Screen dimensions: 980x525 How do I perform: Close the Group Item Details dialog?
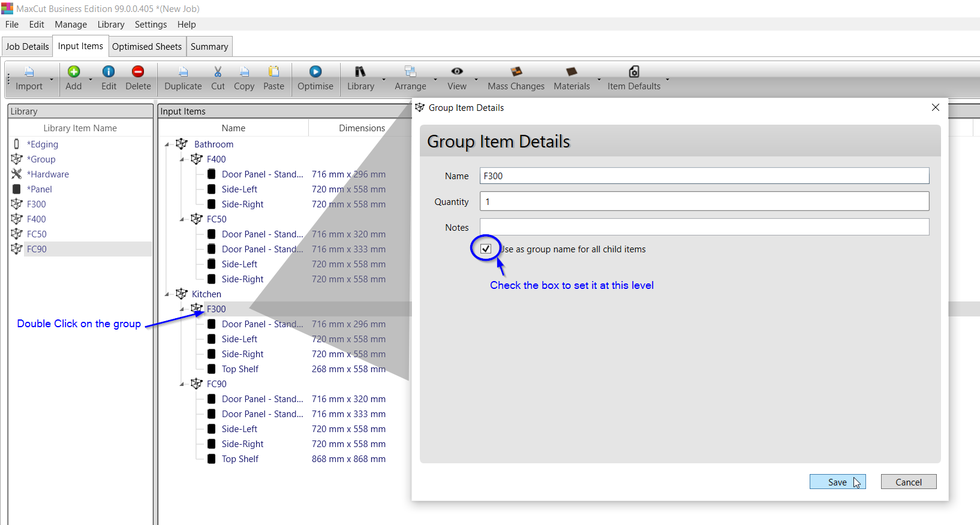pos(936,107)
